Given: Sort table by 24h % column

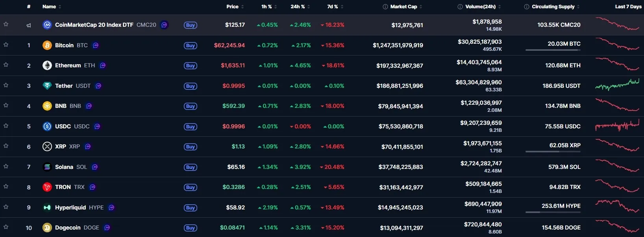Looking at the screenshot, I should (x=300, y=7).
